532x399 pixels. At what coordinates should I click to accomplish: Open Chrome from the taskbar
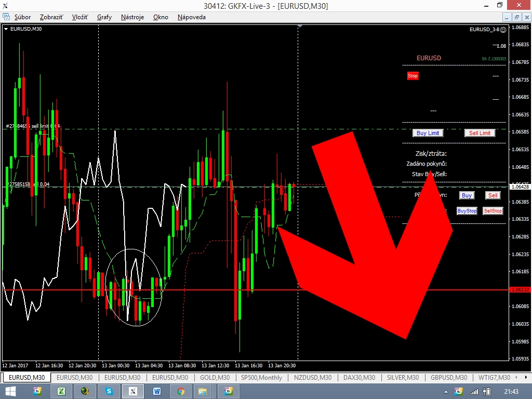181,392
